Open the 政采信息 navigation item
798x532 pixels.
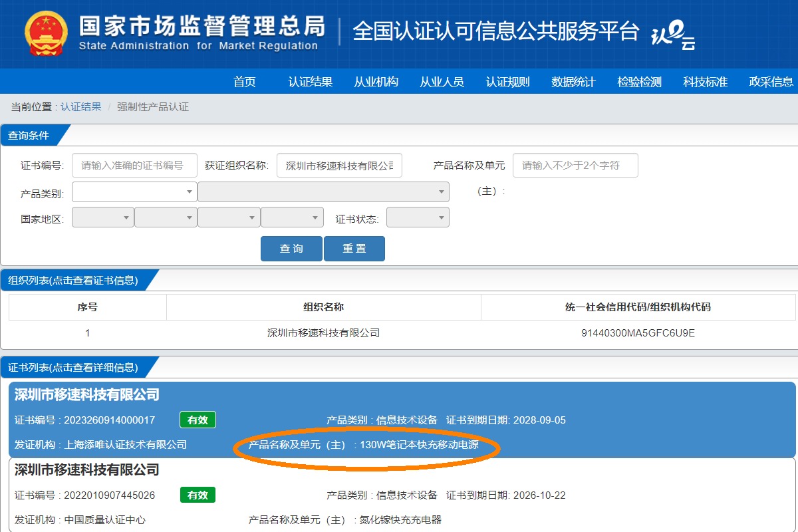coord(771,82)
